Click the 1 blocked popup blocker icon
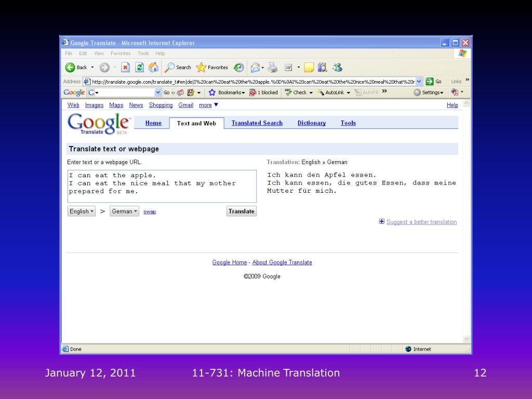Image resolution: width=532 pixels, height=399 pixels. pyautogui.click(x=263, y=92)
